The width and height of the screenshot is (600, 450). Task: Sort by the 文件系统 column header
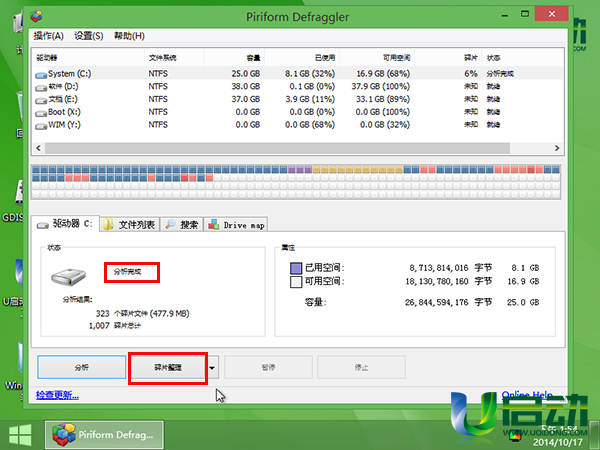coord(174,58)
